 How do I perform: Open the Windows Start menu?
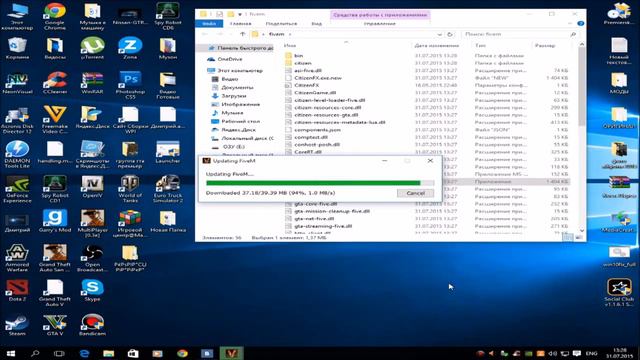tap(11, 353)
